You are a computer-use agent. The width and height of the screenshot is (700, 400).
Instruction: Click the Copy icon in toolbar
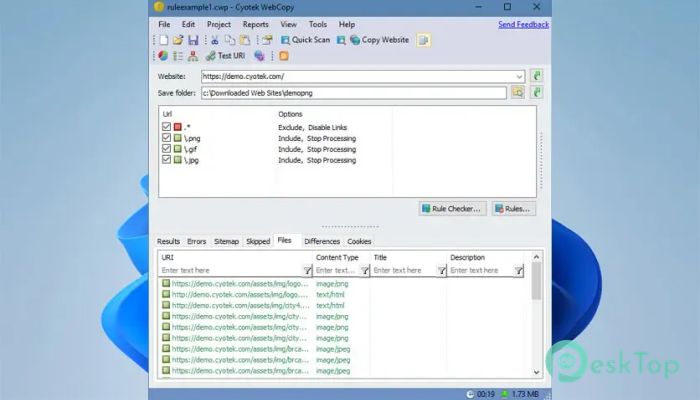230,40
